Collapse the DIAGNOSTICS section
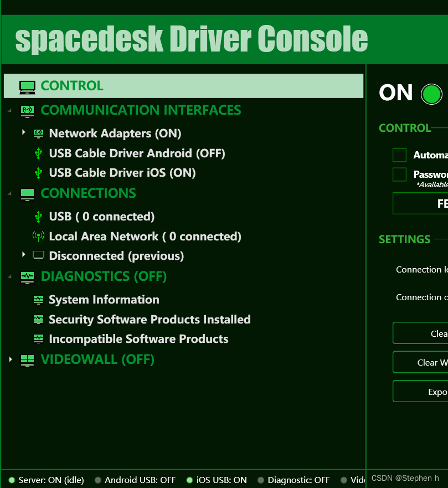This screenshot has width=448, height=488. (x=10, y=276)
